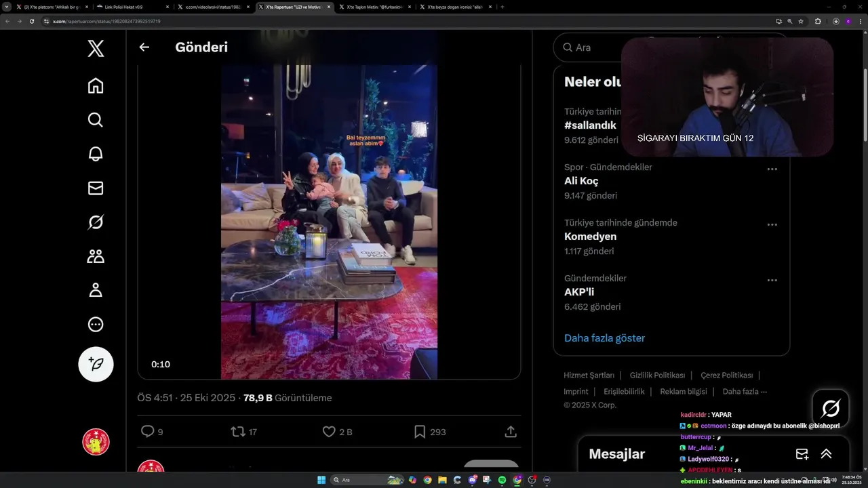The image size is (868, 488).
Task: Open Profile icon in sidebar
Action: click(x=96, y=290)
